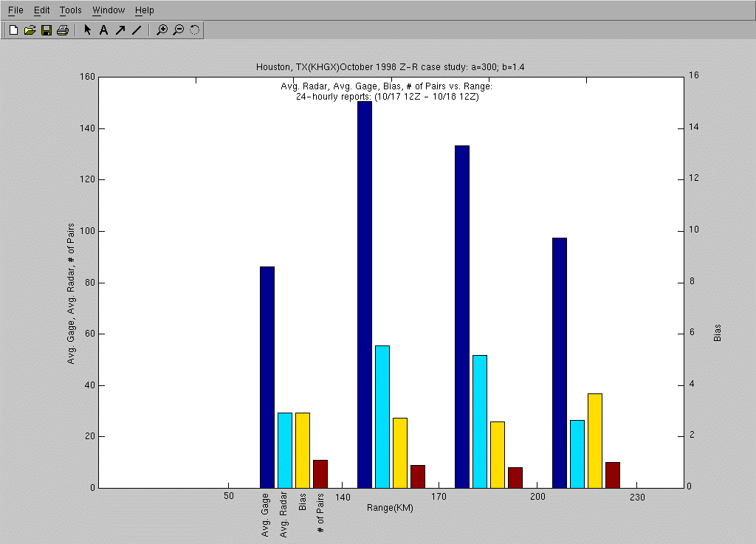Select the Edit Plot arrow pointer tool
756x544 pixels.
click(x=87, y=30)
